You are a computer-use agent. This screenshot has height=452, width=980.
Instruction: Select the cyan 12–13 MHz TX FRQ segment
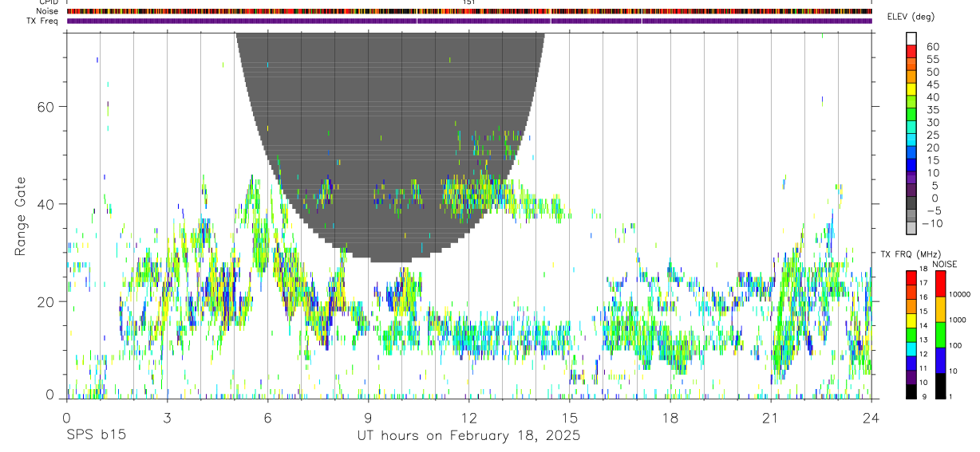911,348
